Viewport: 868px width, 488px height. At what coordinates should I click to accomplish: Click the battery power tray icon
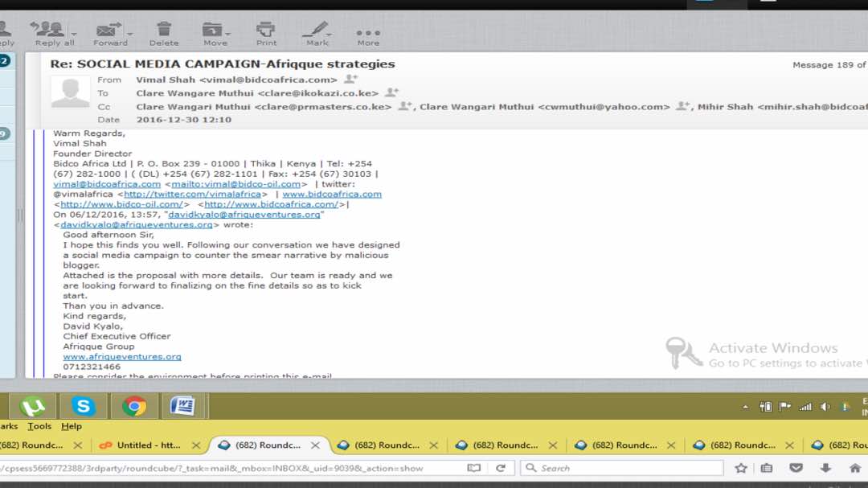tap(766, 407)
